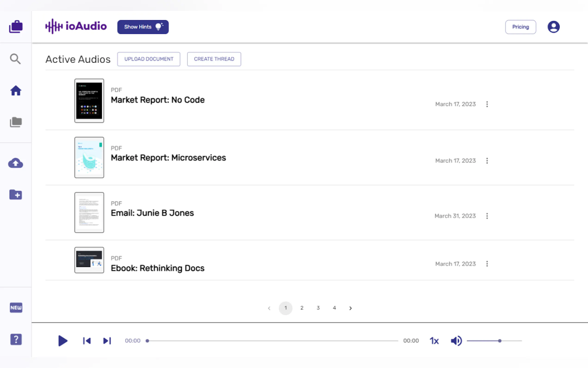Open search from the sidebar magnifier
The width and height of the screenshot is (588, 368).
pyautogui.click(x=15, y=59)
